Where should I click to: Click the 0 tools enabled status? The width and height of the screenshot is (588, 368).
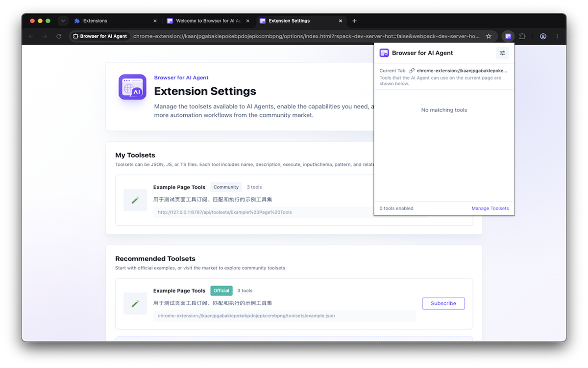click(x=396, y=209)
